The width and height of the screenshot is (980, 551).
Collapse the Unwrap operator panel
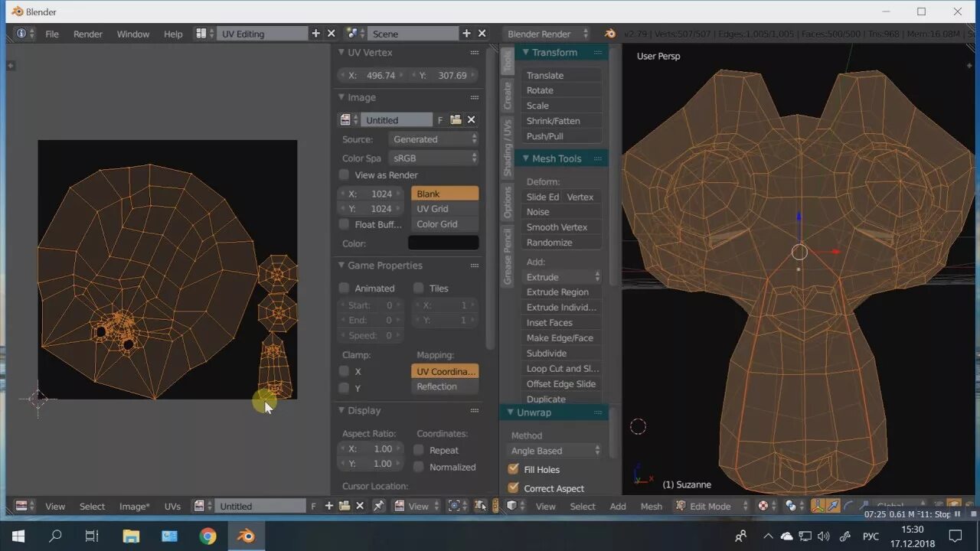[x=511, y=412]
